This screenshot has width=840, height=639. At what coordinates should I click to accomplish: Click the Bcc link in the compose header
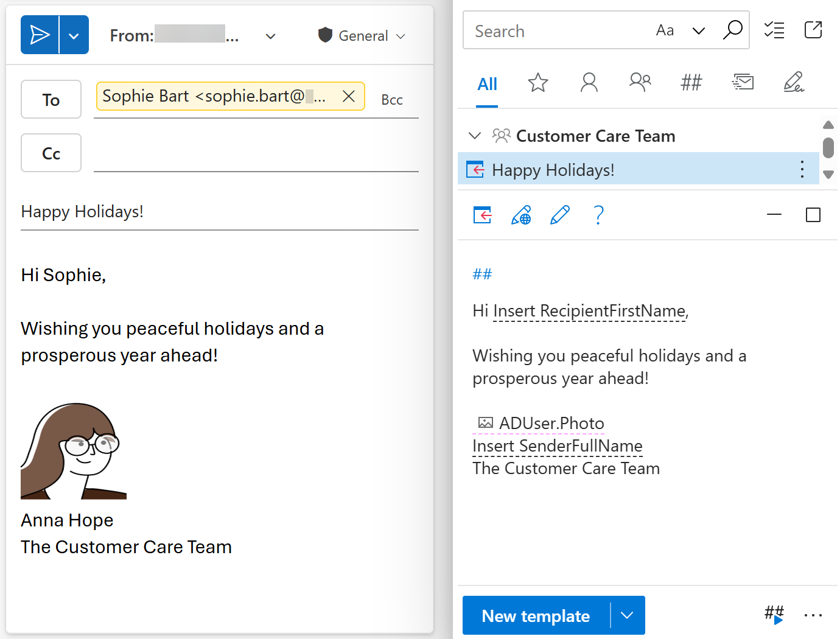click(391, 99)
